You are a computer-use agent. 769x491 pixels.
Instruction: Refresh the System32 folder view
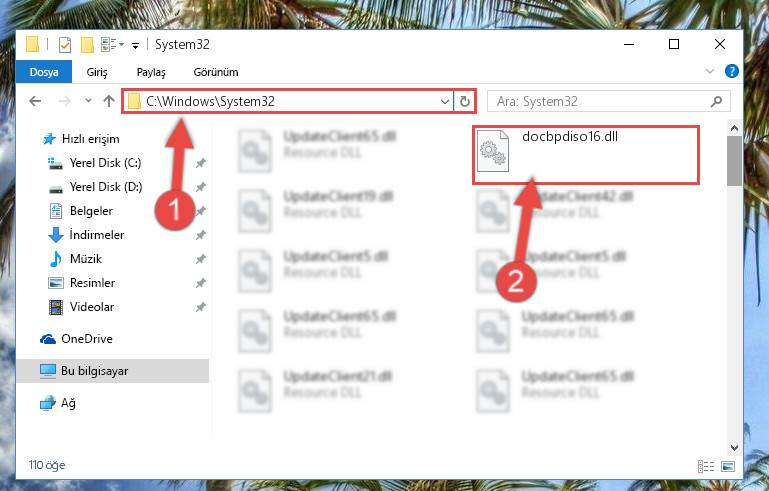click(x=464, y=102)
